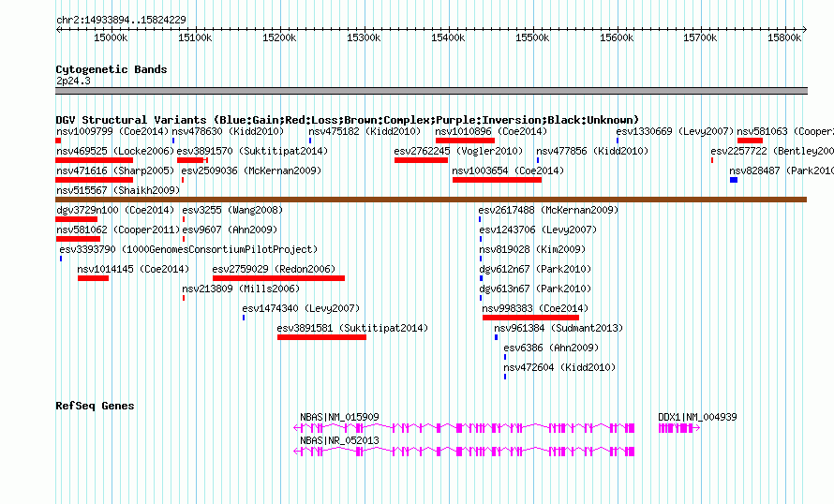The width and height of the screenshot is (834, 504).
Task: Click nsv213809 (Mills2006) label
Action: click(x=241, y=289)
